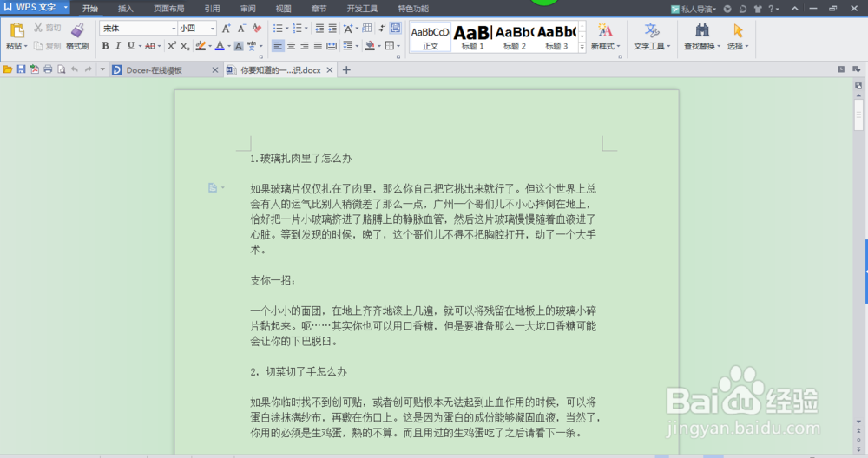The height and width of the screenshot is (458, 868).
Task: Open the Paste (粘贴) options arrow
Action: pyautogui.click(x=25, y=47)
